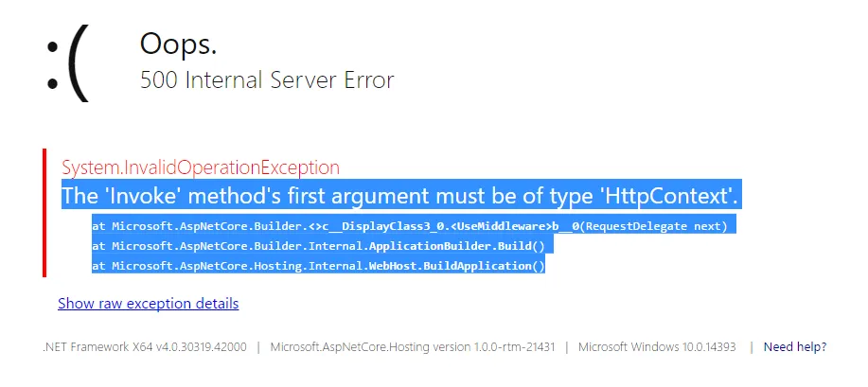The height and width of the screenshot is (387, 868).
Task: Click the sad face emoticon
Action: point(67,63)
